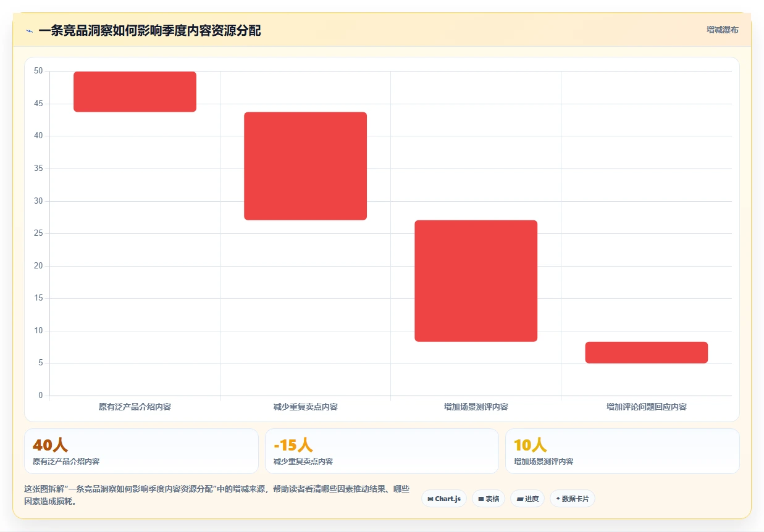Viewport: 764px width, 532px height.
Task: Click the 表格 tag chip
Action: coord(489,499)
